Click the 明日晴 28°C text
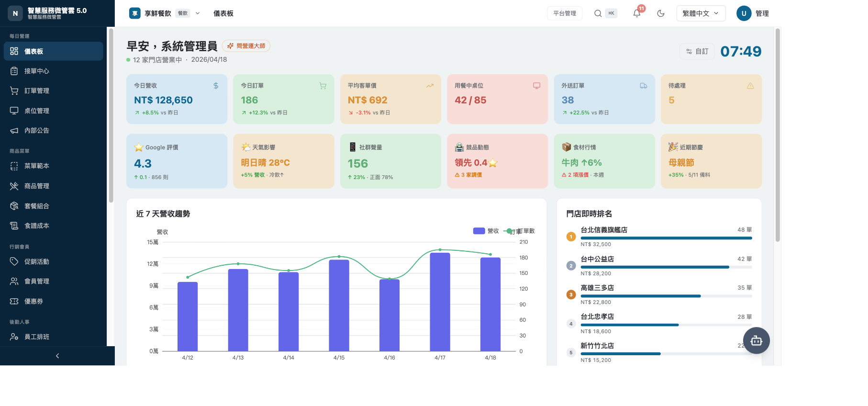 [265, 163]
